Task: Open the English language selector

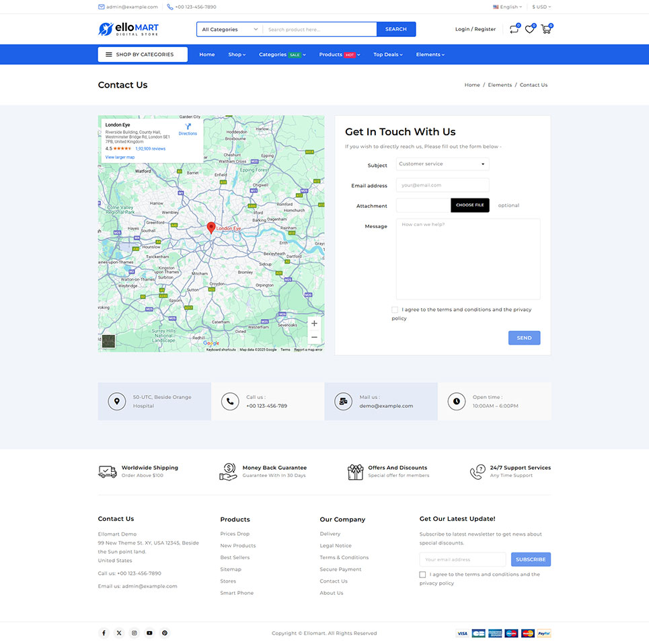Action: 508,7
